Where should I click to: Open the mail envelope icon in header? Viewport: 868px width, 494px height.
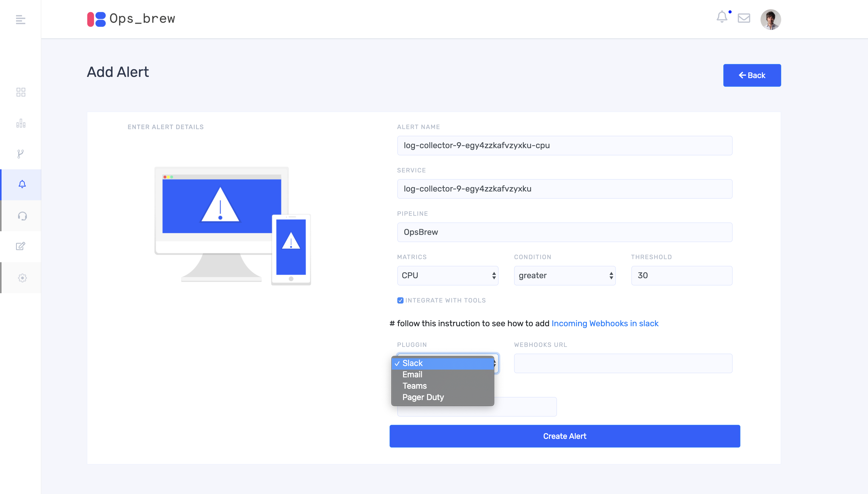pos(744,18)
